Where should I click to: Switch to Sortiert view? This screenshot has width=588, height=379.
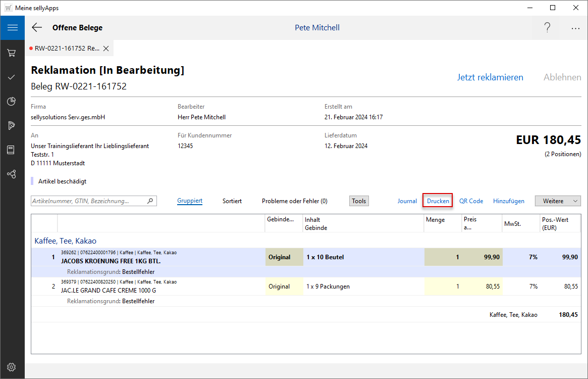(x=232, y=201)
